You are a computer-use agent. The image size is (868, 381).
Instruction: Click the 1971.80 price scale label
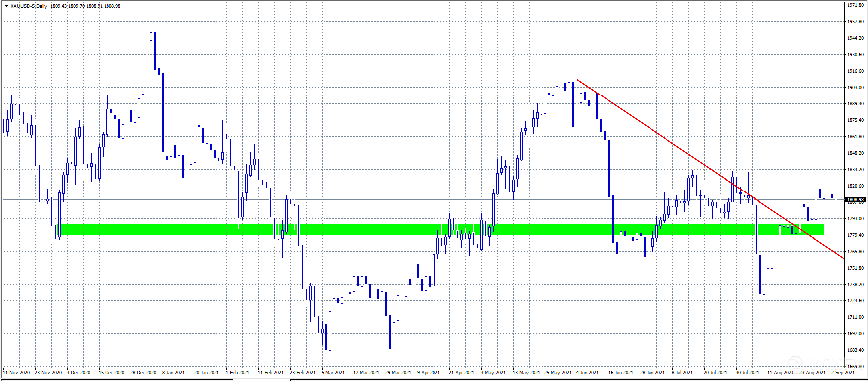click(x=855, y=5)
